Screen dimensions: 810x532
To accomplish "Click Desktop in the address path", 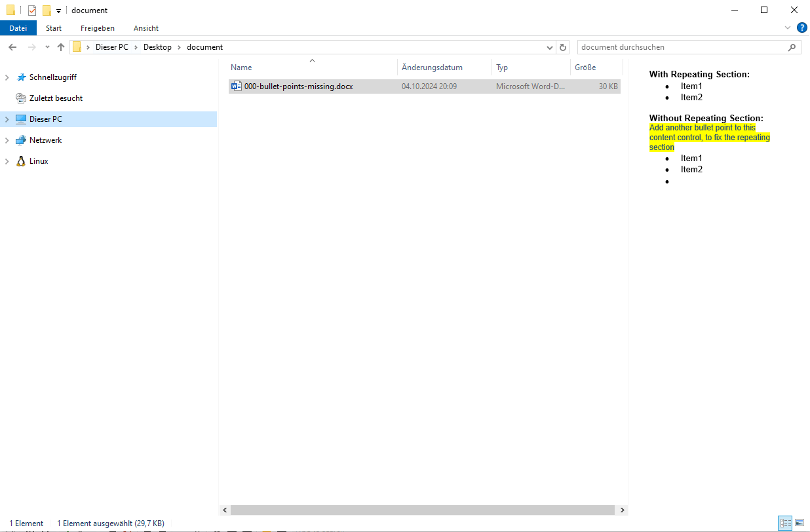I will (x=157, y=47).
